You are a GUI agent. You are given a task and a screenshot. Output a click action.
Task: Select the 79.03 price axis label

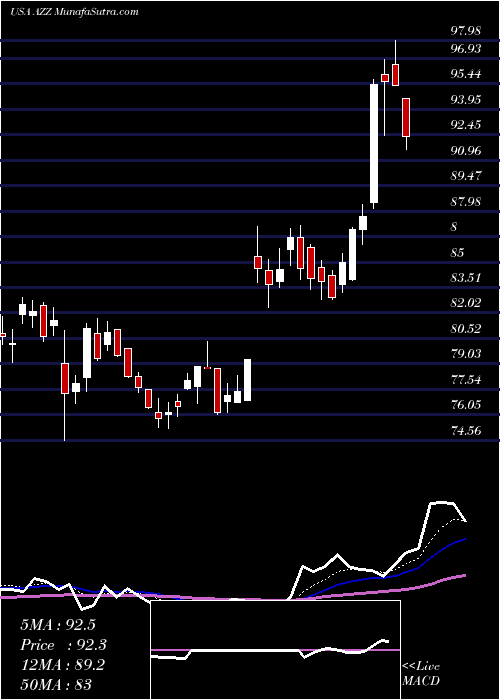tap(466, 354)
